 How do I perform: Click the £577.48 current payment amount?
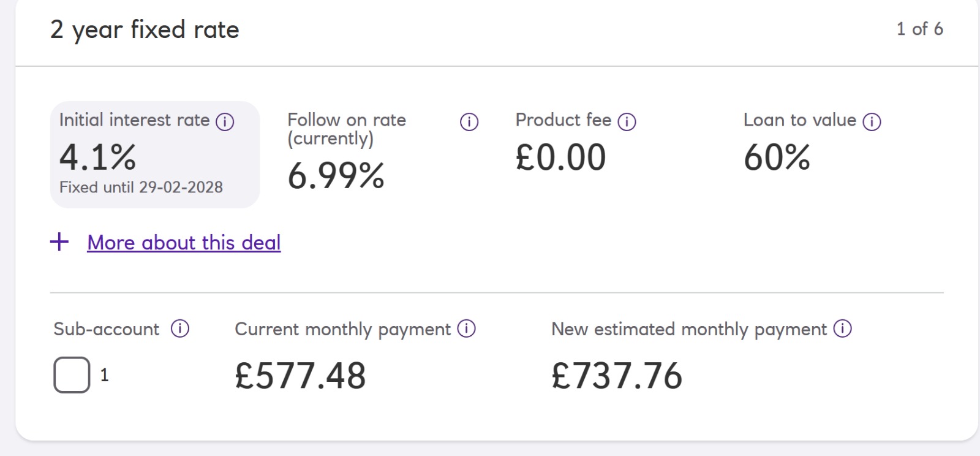coord(300,376)
